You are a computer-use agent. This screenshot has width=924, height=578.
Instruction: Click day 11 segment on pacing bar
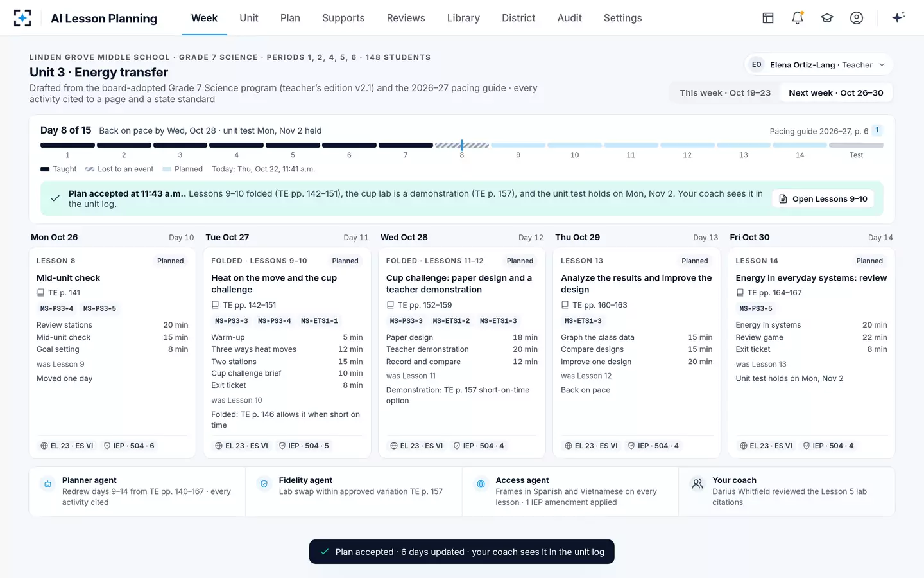[631, 146]
